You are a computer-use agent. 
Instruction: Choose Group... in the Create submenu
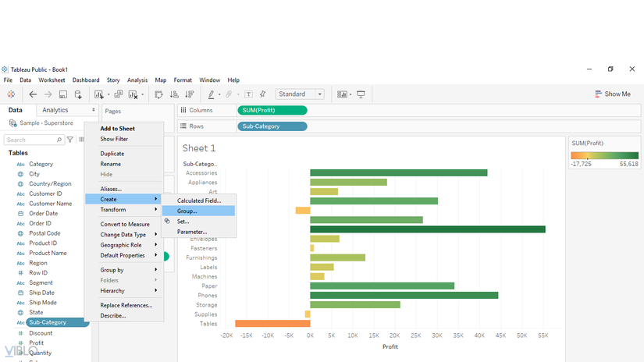tap(199, 211)
